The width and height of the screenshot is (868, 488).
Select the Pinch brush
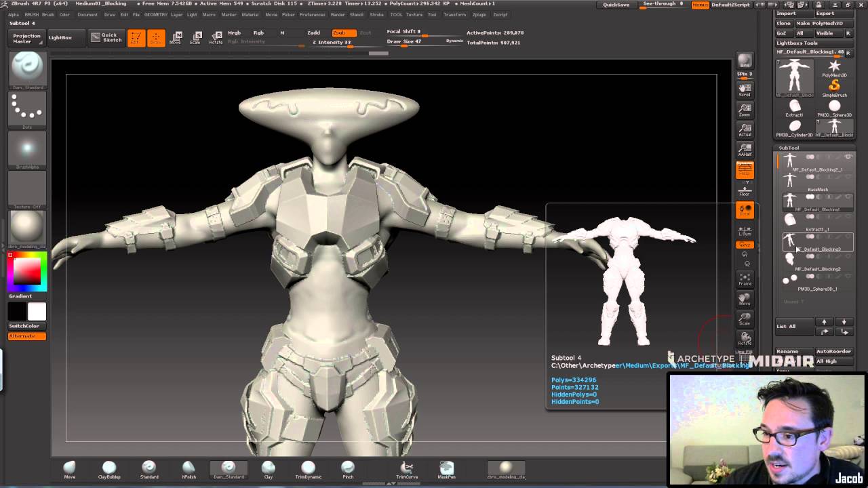pyautogui.click(x=348, y=469)
